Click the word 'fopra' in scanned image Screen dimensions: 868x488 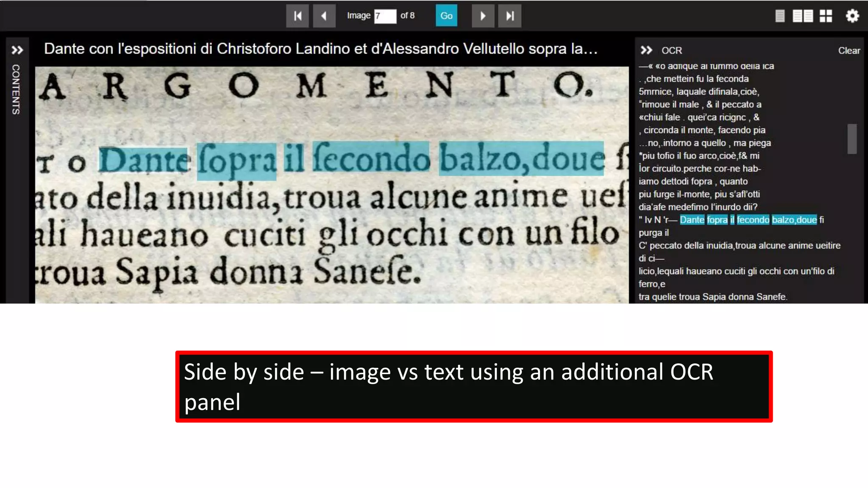tap(236, 161)
